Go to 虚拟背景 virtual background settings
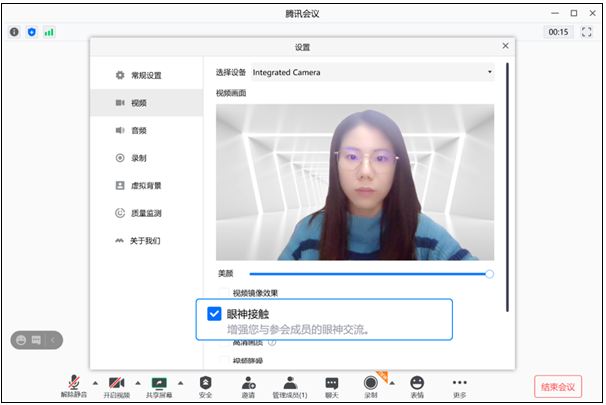606x405 pixels. pos(146,186)
